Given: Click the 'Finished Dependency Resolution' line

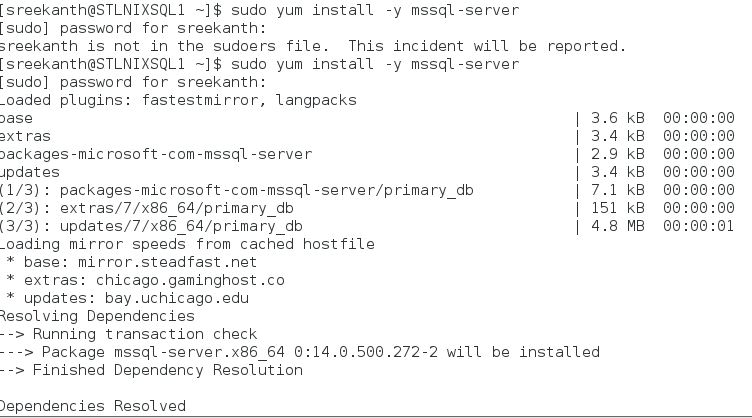Looking at the screenshot, I should pyautogui.click(x=168, y=370).
